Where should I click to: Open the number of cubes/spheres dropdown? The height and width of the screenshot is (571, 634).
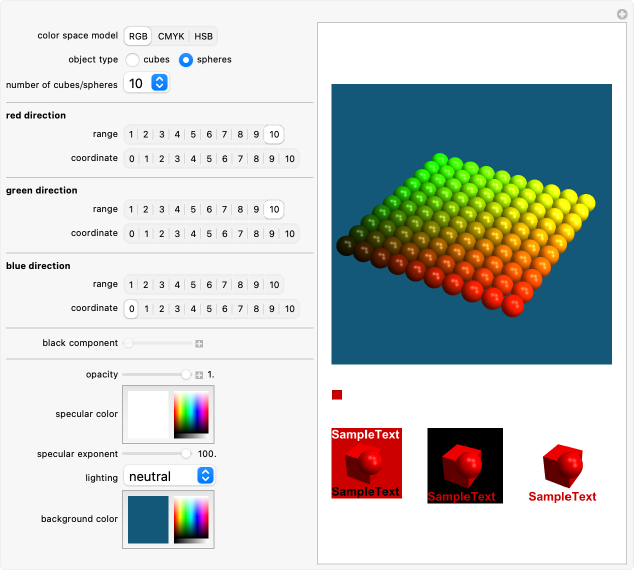[x=147, y=84]
